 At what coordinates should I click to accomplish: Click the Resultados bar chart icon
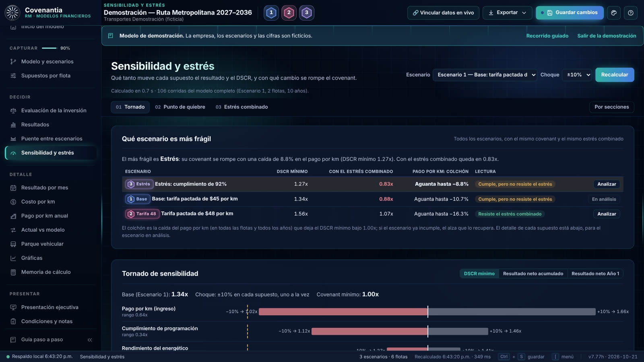pyautogui.click(x=13, y=125)
